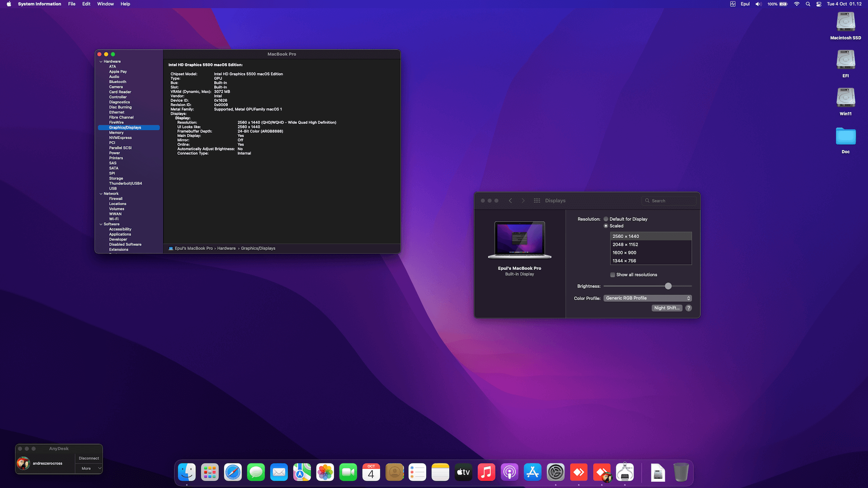Click the Search field in Displays preferences
Screen dimensions: 868x488
669,201
